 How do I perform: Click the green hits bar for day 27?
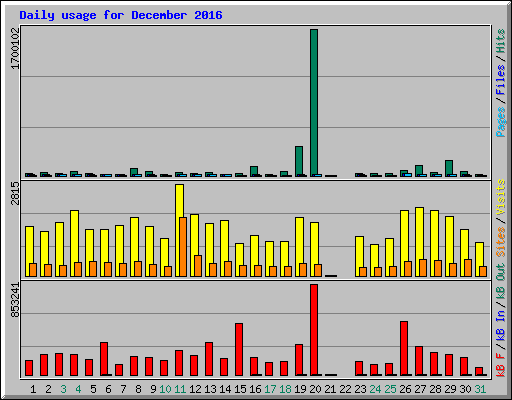(419, 171)
